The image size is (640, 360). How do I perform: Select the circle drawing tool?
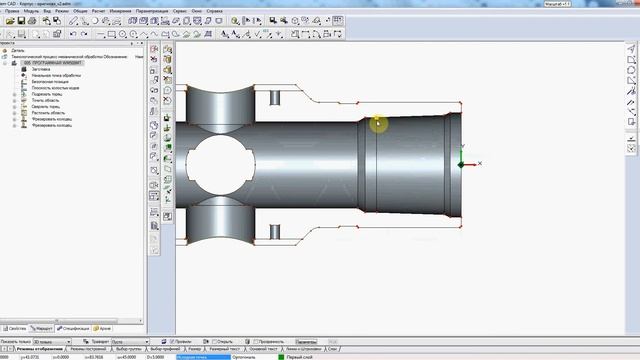pyautogui.click(x=122, y=34)
